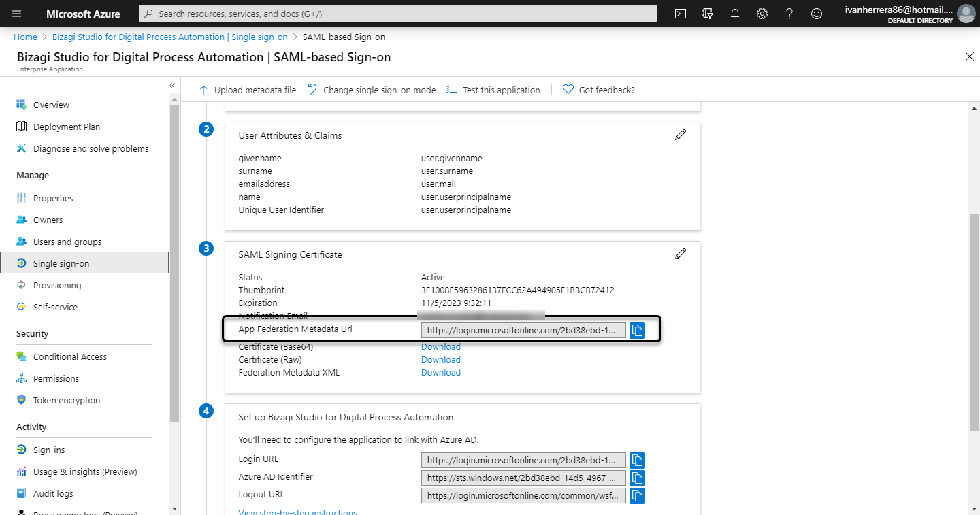Open the notifications bell
Viewport: 980px width, 515px height.
click(735, 14)
